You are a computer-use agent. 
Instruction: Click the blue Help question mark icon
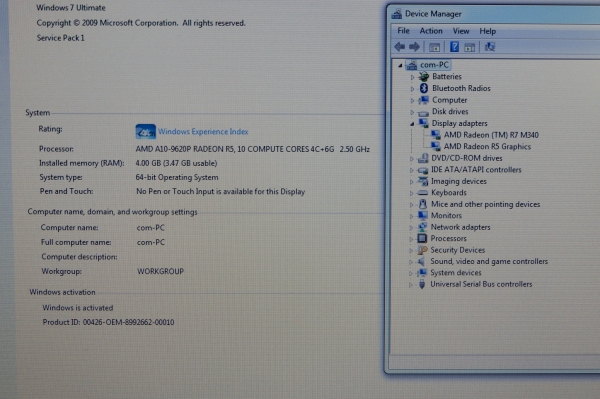coord(454,47)
